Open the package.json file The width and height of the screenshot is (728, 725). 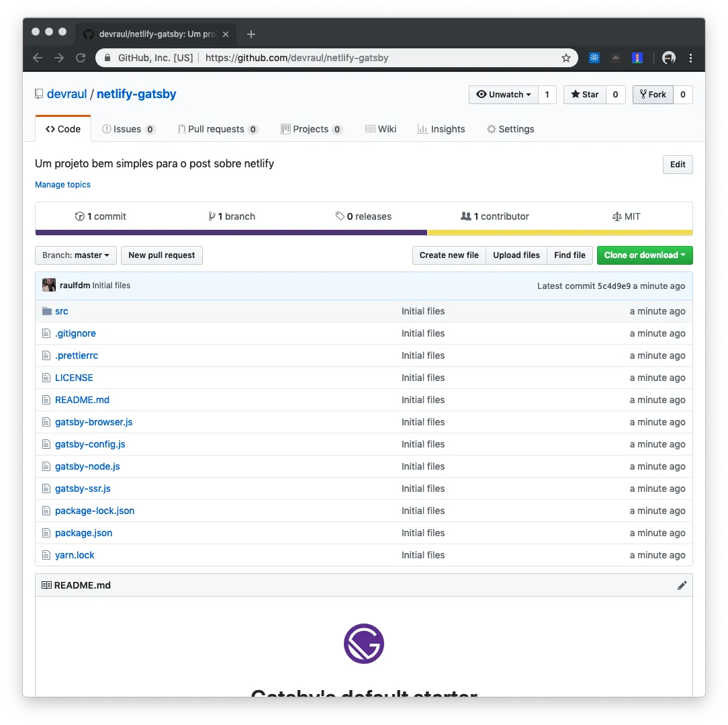coord(83,534)
